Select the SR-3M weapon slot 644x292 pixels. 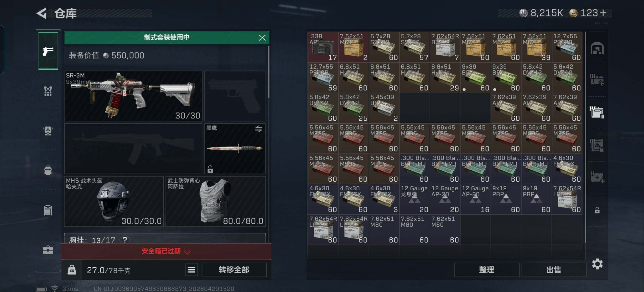click(x=133, y=96)
